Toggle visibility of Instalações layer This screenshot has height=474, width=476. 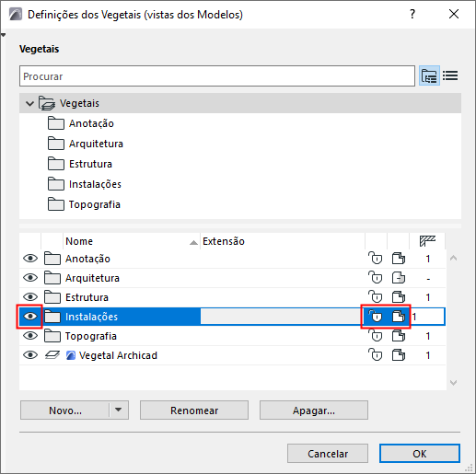(30, 317)
